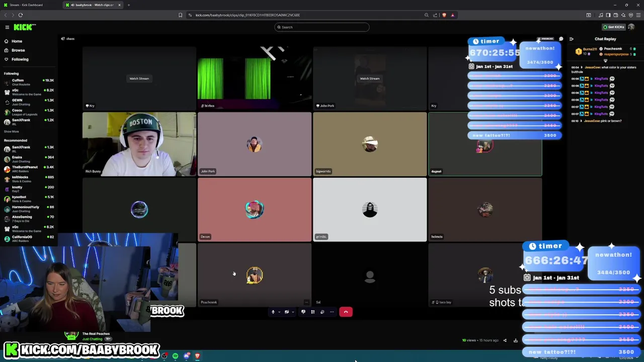Open AkesGaming recommended channel
This screenshot has width=644, height=362.
pyautogui.click(x=29, y=219)
